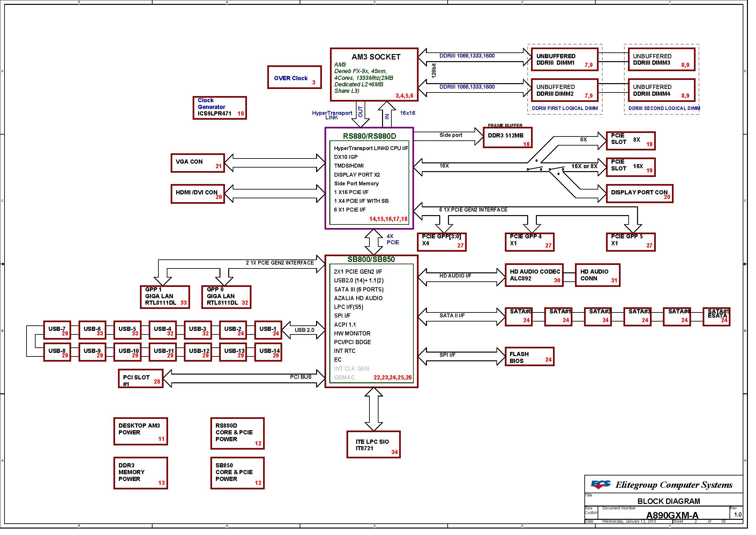This screenshot has width=756, height=535.
Task: Click the DDR3 512MB frame buffer box
Action: coord(507,138)
